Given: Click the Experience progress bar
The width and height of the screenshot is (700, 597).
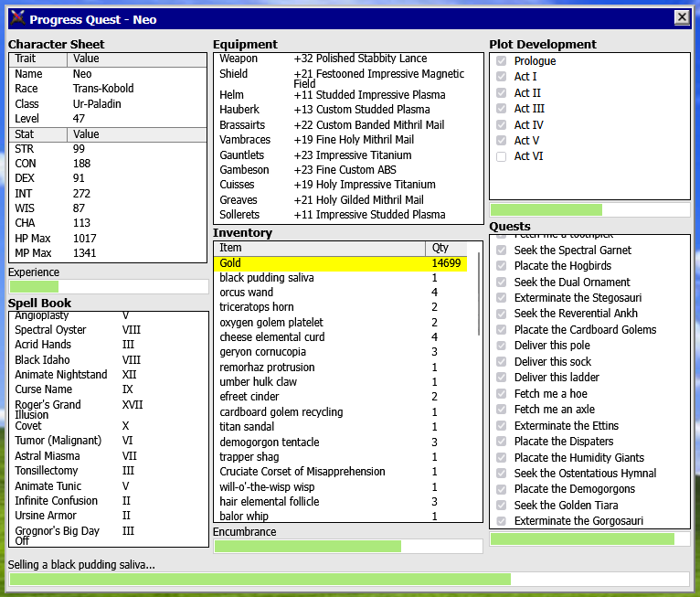Looking at the screenshot, I should tap(109, 286).
